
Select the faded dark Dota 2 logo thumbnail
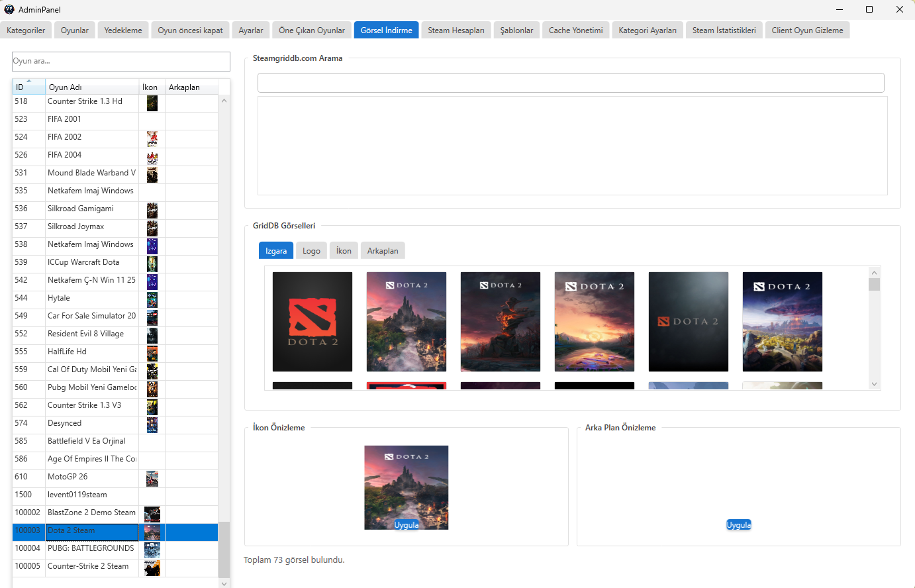coord(689,322)
